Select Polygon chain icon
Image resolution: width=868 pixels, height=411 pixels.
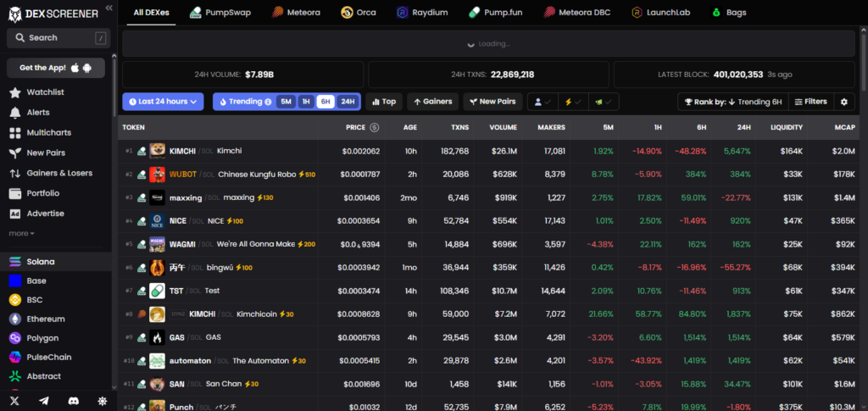point(15,338)
